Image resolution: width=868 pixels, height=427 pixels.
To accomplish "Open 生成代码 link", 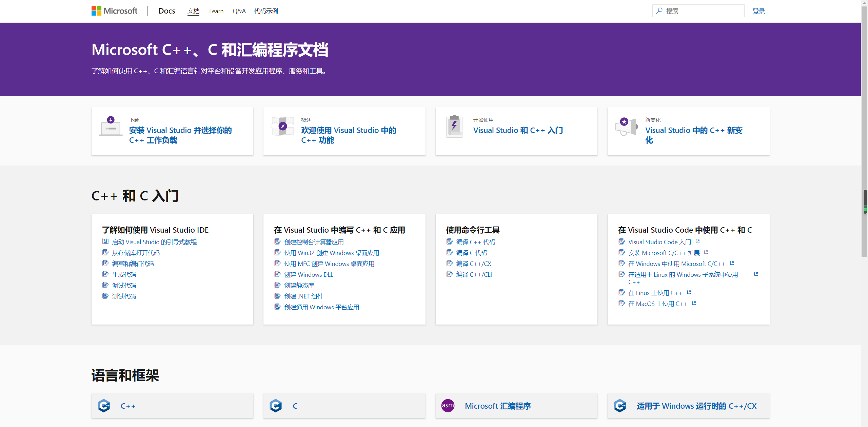I will (x=124, y=274).
